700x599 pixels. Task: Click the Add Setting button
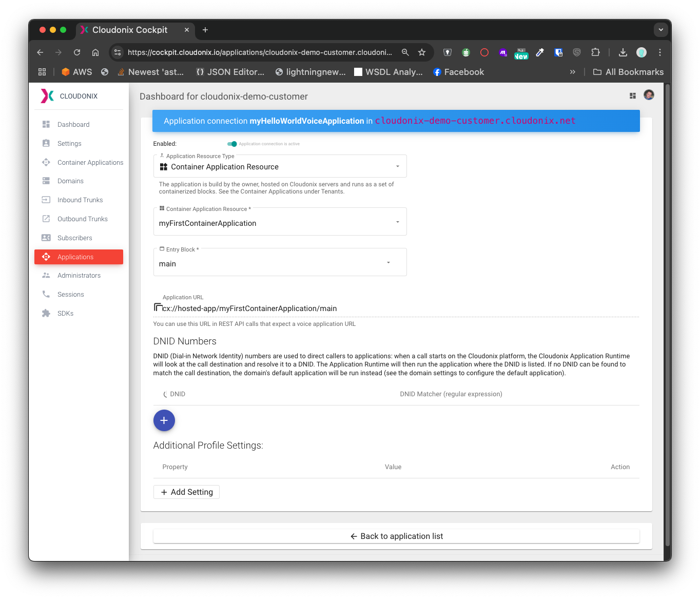coord(186,492)
